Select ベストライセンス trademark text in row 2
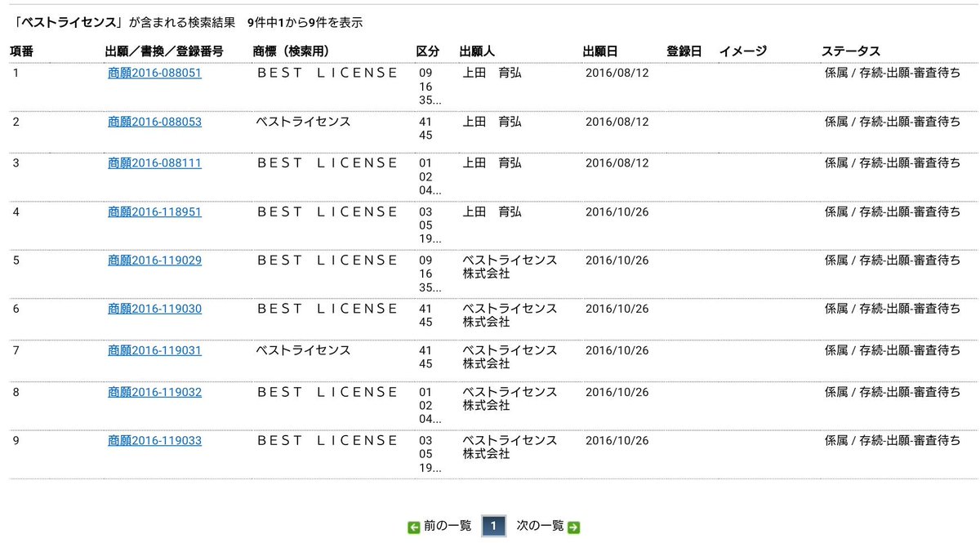This screenshot has height=543, width=980. 303,122
